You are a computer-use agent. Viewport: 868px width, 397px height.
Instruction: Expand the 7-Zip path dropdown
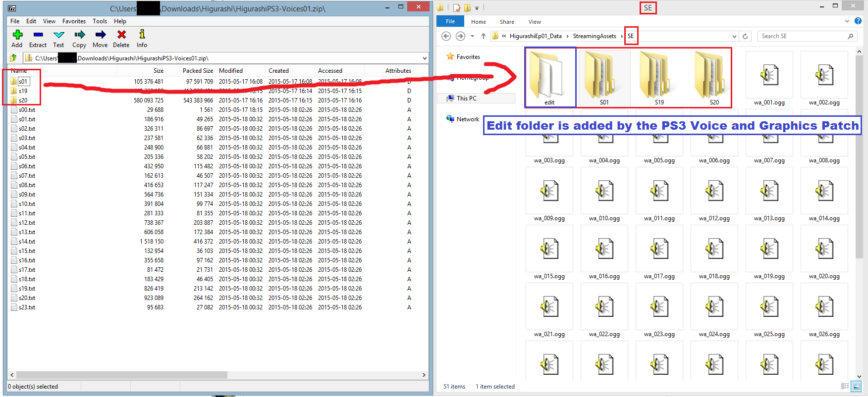tap(424, 58)
